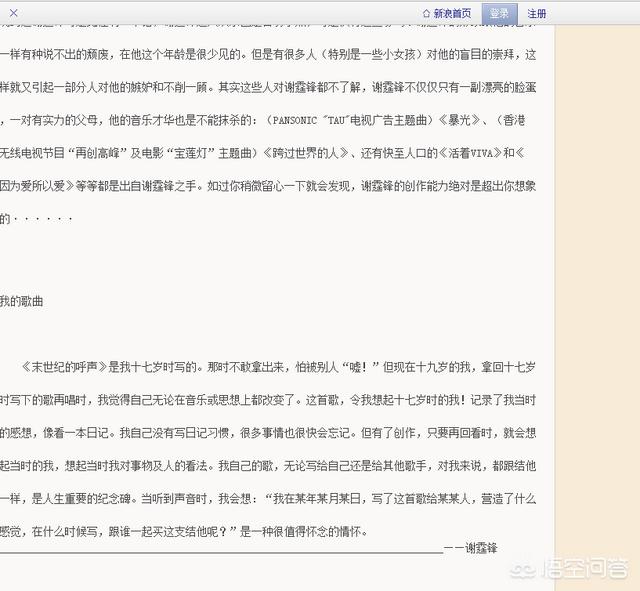Click the 《活着VIVA》 song title
This screenshot has width=640, height=591.
466,153
